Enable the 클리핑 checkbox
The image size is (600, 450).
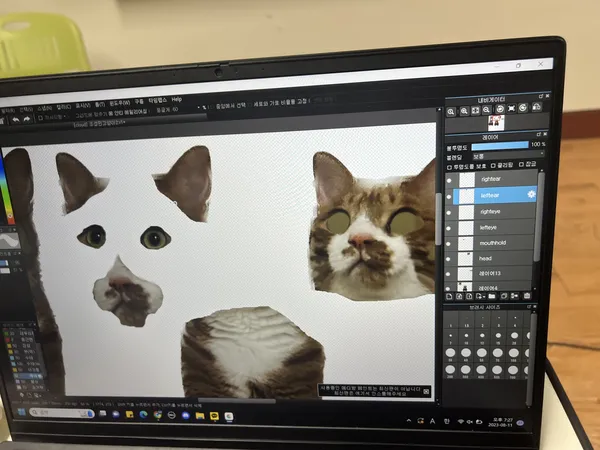493,166
